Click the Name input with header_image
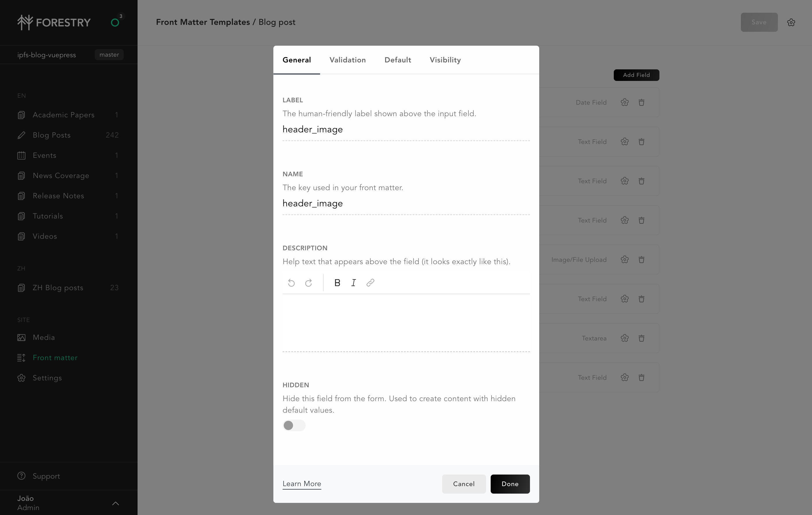 406,203
